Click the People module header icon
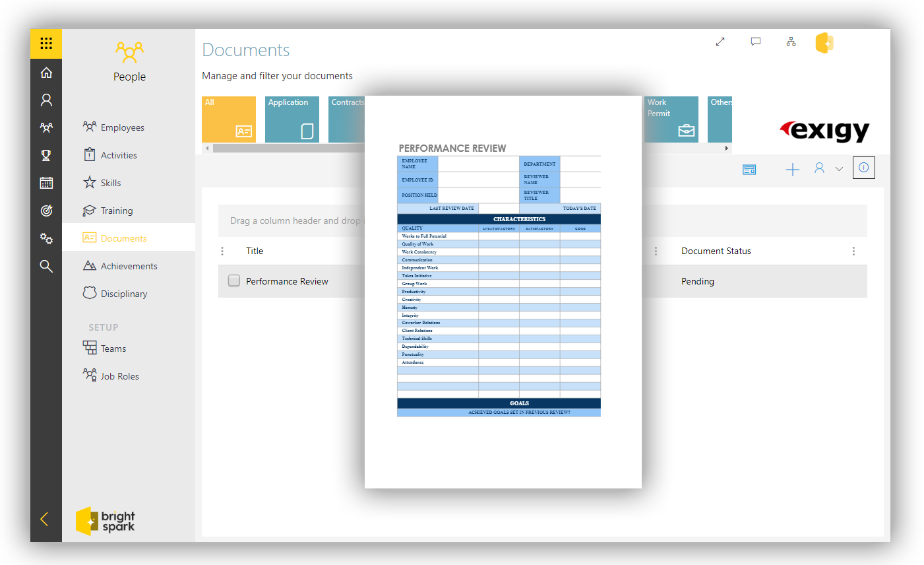924x565 pixels. [129, 52]
